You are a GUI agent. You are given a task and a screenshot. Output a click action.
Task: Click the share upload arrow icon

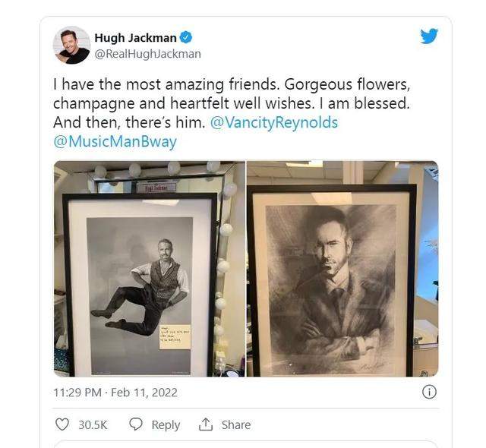tap(206, 424)
